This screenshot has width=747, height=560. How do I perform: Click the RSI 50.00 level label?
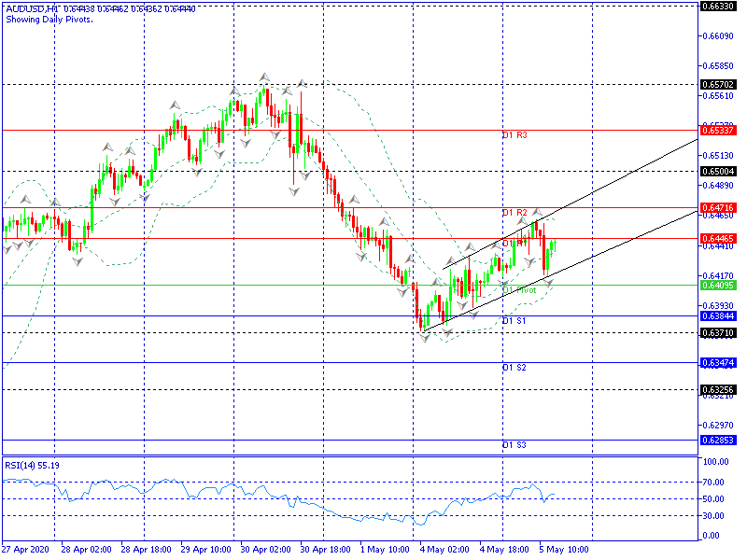point(713,499)
